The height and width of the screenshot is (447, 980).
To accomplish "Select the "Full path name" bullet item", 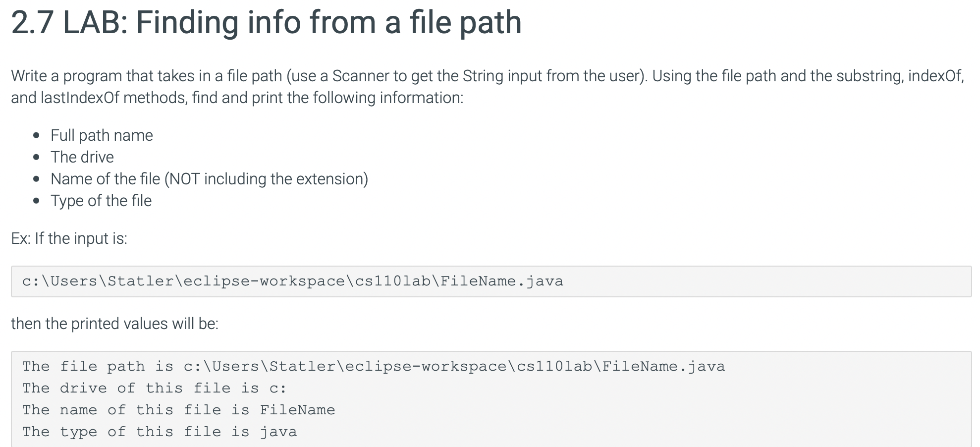I will [102, 135].
